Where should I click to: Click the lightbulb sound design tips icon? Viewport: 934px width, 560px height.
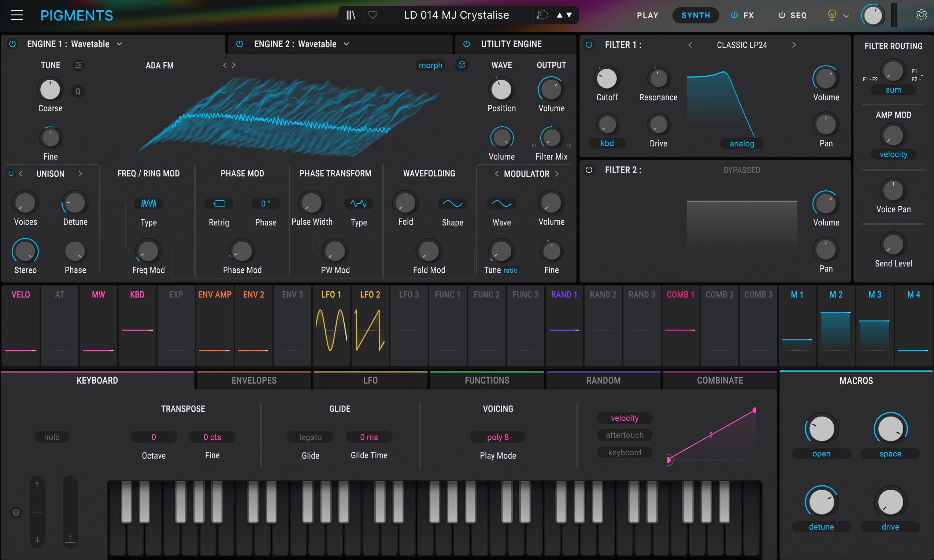pos(832,15)
